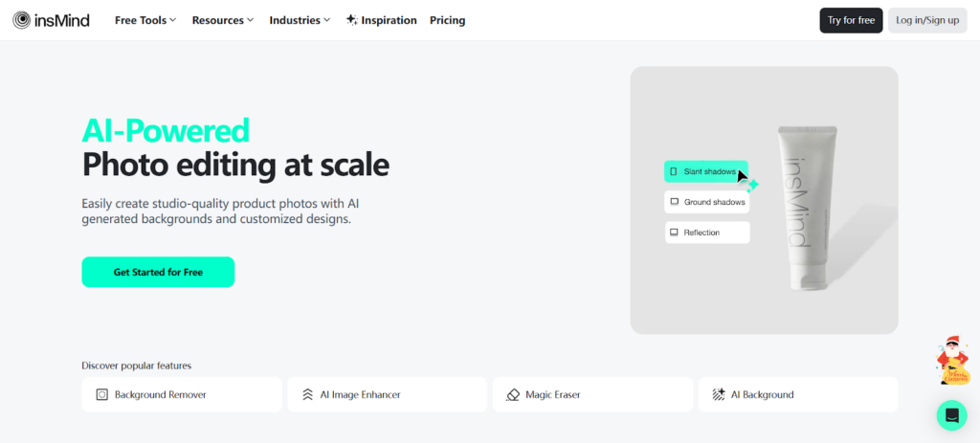Viewport: 980px width, 443px height.
Task: Expand the Resources dropdown menu
Action: click(223, 20)
